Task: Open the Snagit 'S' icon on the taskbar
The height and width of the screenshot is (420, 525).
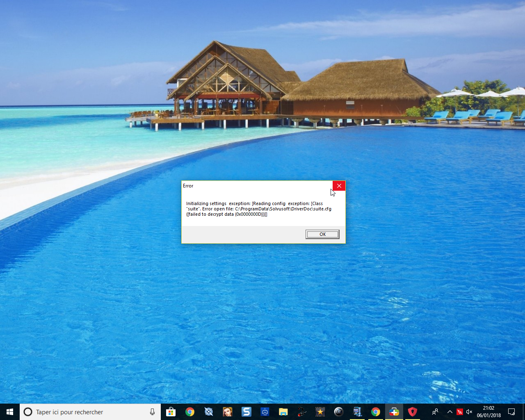Action: tap(246, 412)
